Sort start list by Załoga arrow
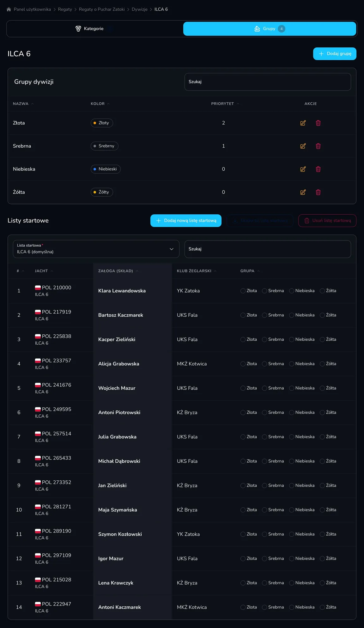364x628 pixels. (137, 271)
